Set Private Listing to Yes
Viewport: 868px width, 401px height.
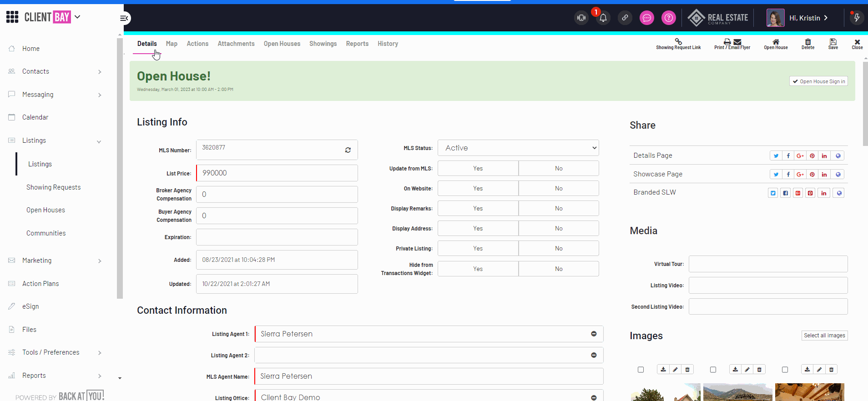(x=478, y=248)
